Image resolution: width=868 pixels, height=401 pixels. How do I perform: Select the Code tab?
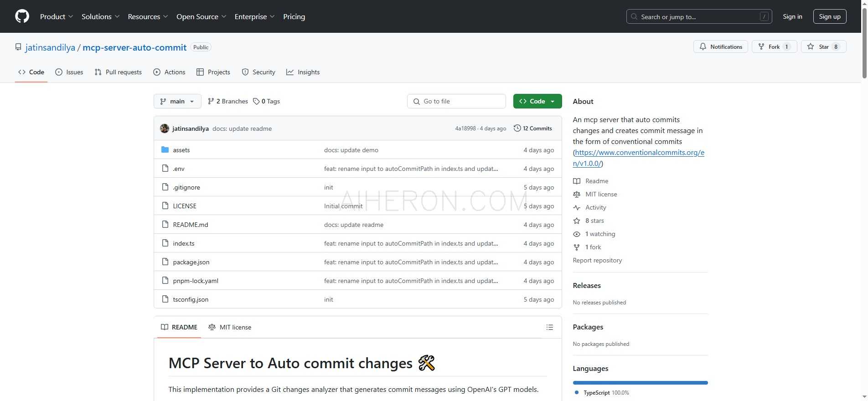31,72
